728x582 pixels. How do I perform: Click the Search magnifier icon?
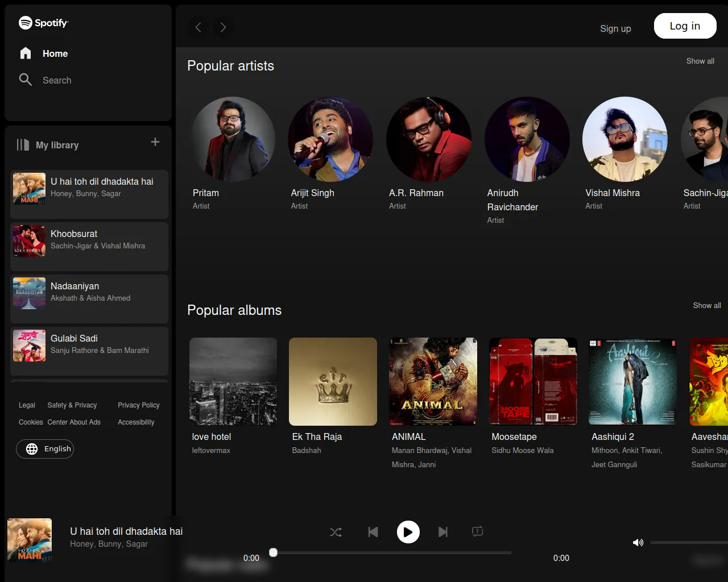pyautogui.click(x=26, y=80)
